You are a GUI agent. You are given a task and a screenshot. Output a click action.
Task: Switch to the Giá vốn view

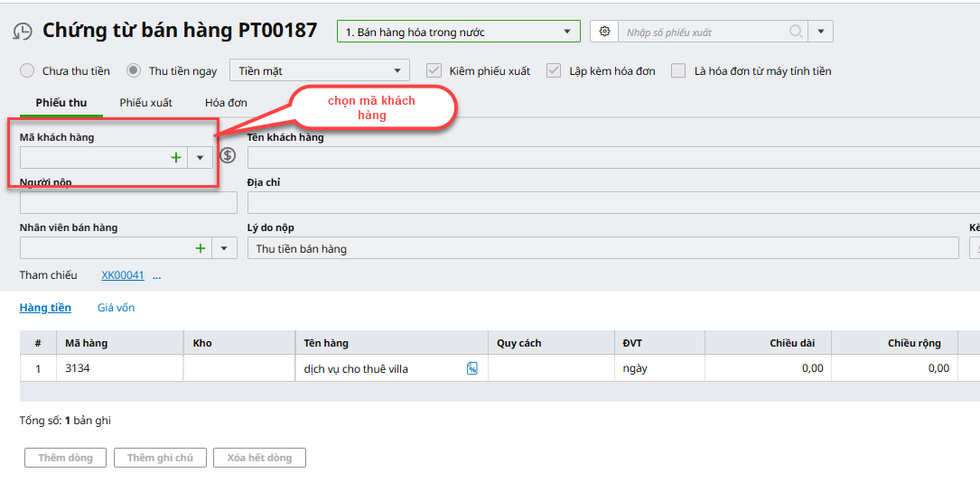(x=116, y=308)
